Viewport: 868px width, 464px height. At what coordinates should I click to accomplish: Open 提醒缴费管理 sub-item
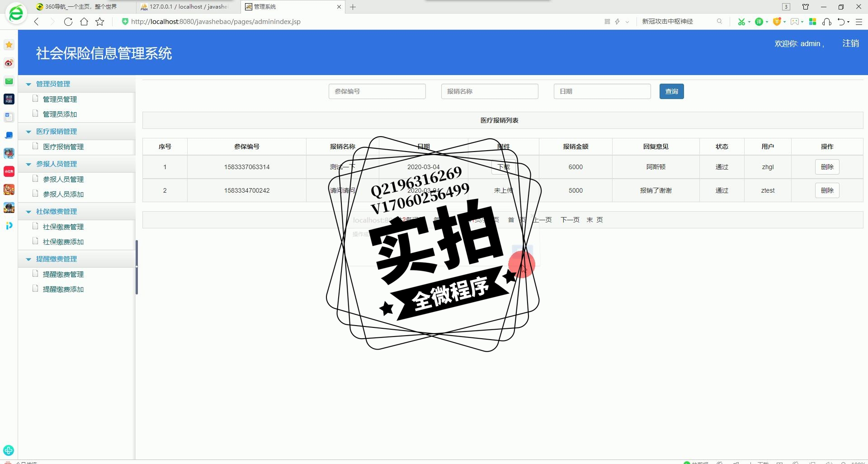pyautogui.click(x=63, y=275)
